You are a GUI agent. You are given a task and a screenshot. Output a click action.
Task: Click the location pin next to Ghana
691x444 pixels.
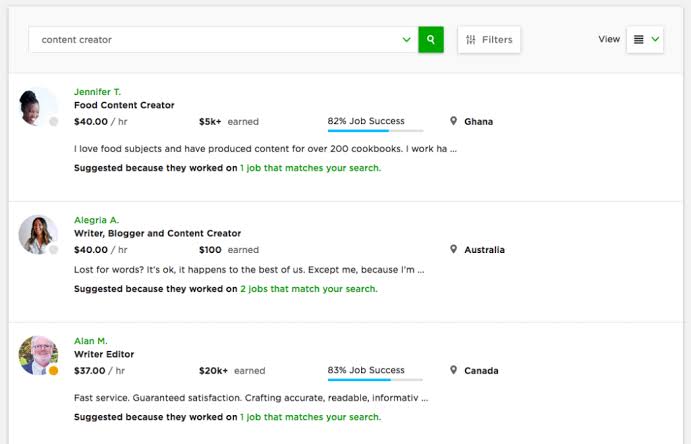(453, 121)
